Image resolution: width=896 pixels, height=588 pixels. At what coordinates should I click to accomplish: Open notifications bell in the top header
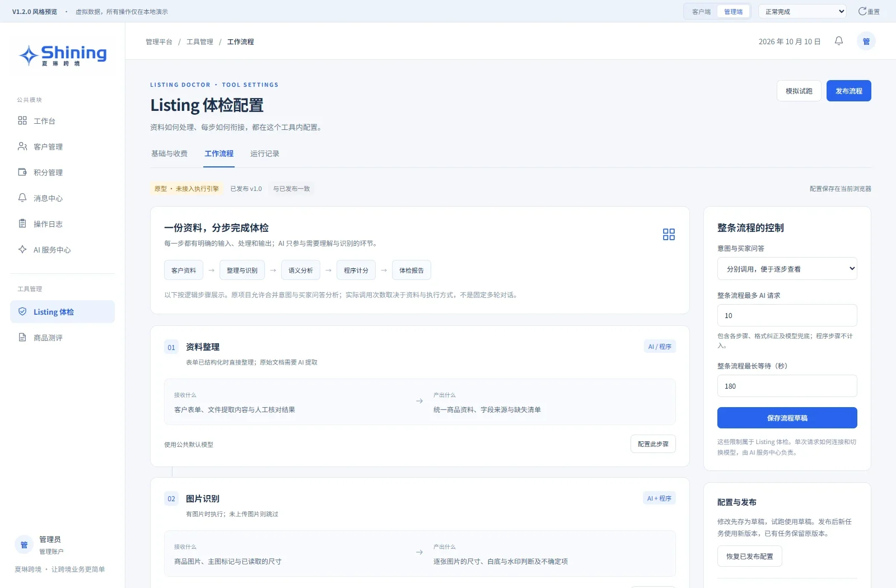(839, 41)
